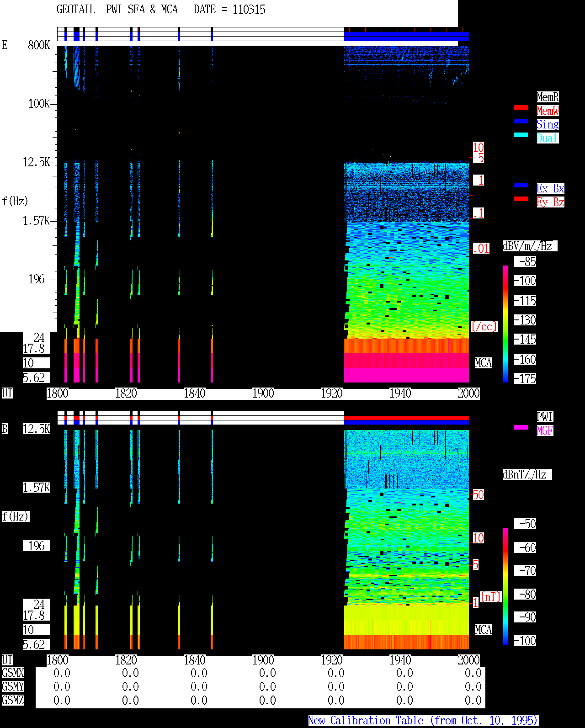Click the GEOTAIL PWI SFA & MCA title

[x=161, y=9]
